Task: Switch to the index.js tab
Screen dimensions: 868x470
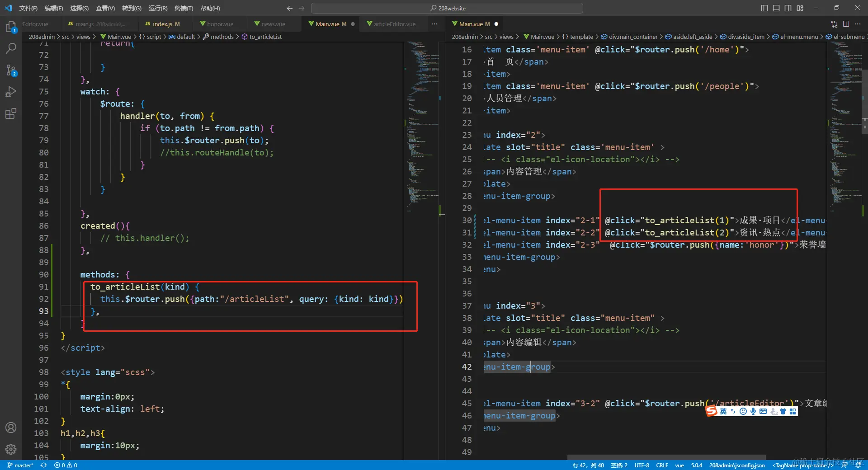Action: coord(165,24)
